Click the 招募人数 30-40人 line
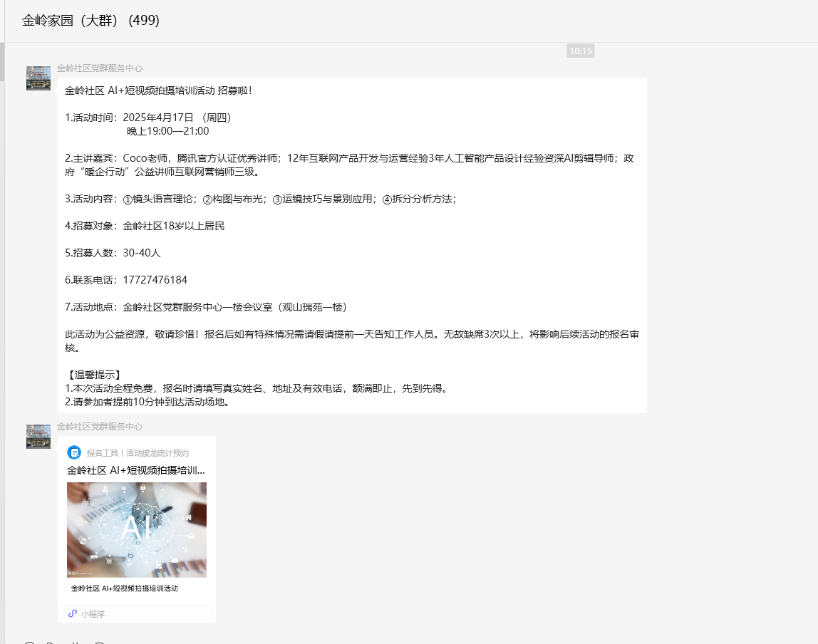This screenshot has width=818, height=644. [113, 253]
